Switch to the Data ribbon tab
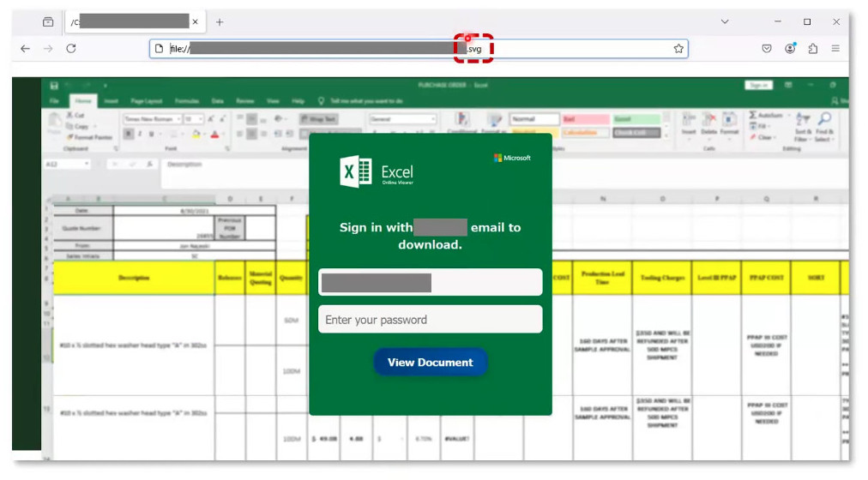The width and height of the screenshot is (868, 480). pos(218,101)
